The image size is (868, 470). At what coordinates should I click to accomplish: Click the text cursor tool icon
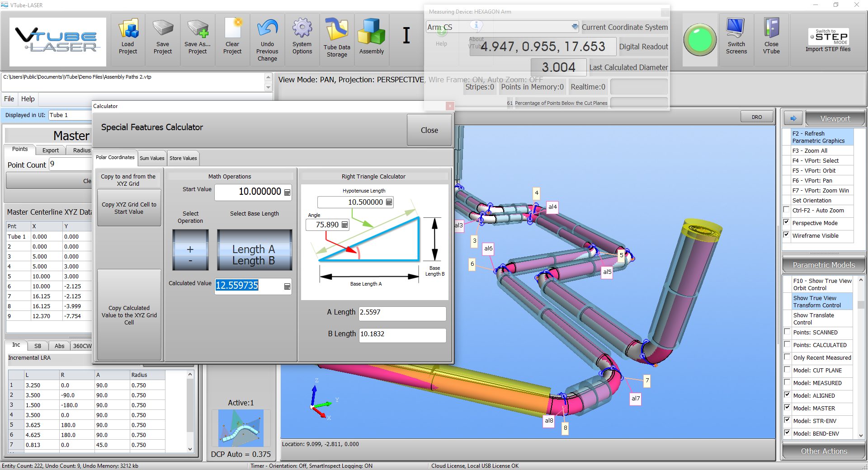[406, 35]
